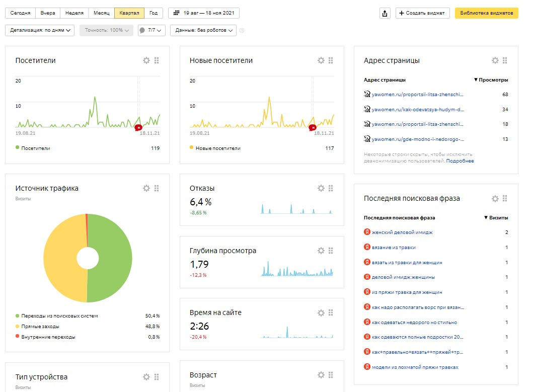
Task: Open gear settings for Отказы widget
Action: click(x=321, y=188)
